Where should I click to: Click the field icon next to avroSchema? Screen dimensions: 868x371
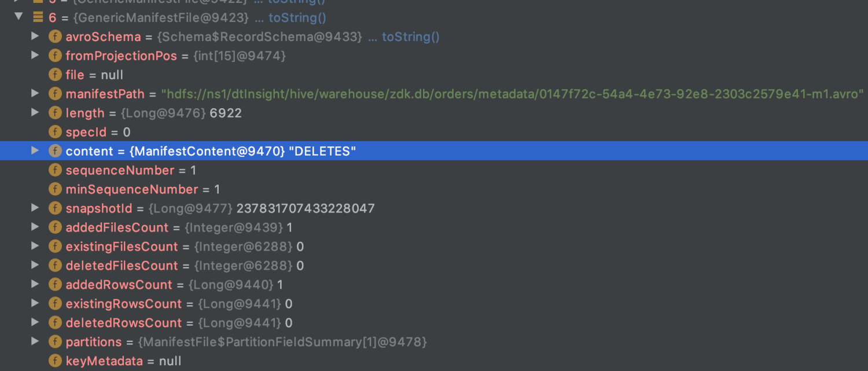[x=55, y=36]
